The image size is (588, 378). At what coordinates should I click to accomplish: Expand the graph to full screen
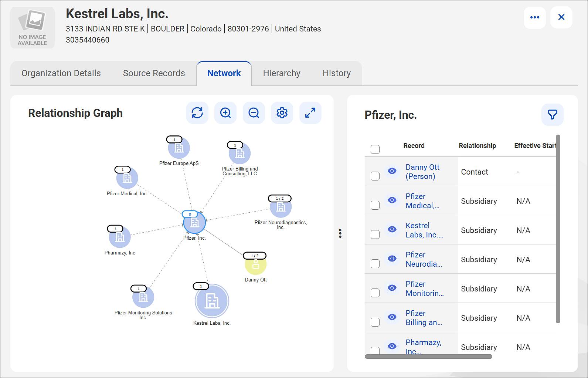click(x=310, y=113)
